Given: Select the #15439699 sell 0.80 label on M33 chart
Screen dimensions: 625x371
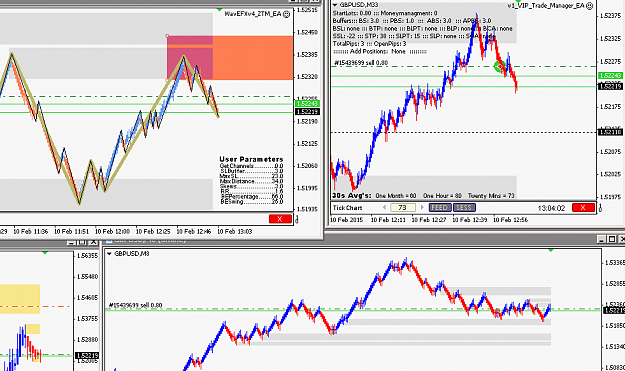Looking at the screenshot, I should (x=361, y=63).
